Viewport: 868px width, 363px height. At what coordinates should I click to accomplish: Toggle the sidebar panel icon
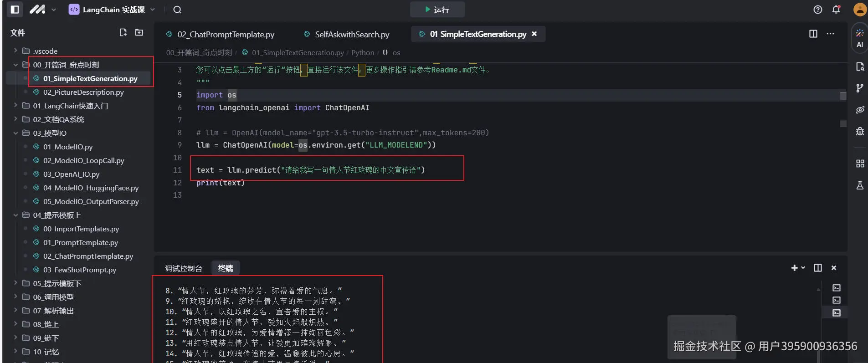(x=15, y=9)
